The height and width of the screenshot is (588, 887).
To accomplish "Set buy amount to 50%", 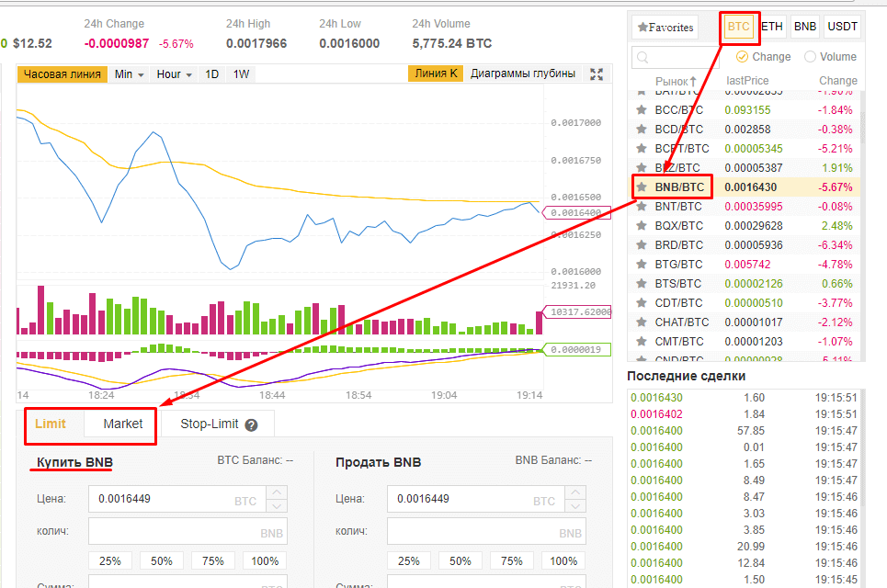I will tap(162, 560).
